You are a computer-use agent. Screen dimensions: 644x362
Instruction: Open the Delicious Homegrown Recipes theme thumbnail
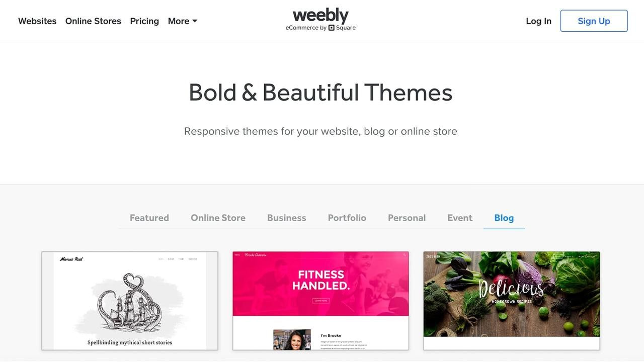tap(512, 301)
